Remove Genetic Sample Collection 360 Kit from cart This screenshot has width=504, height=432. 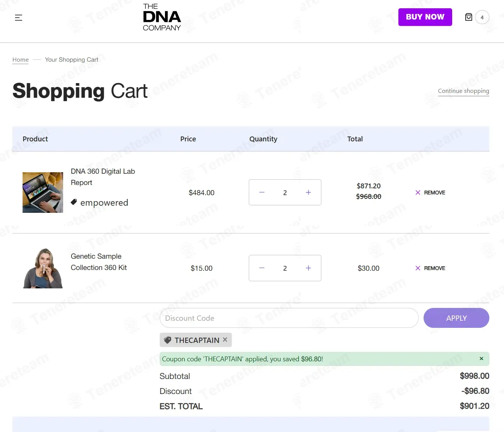[430, 268]
